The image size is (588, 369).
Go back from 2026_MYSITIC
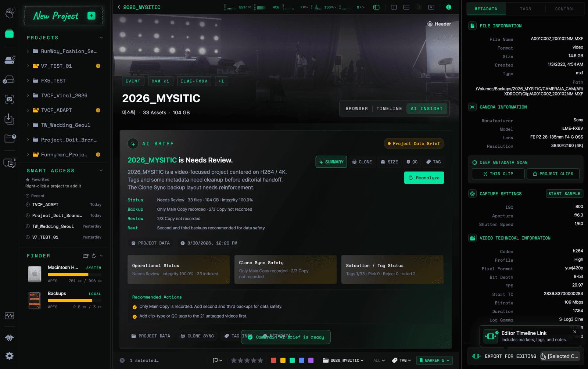pos(119,7)
